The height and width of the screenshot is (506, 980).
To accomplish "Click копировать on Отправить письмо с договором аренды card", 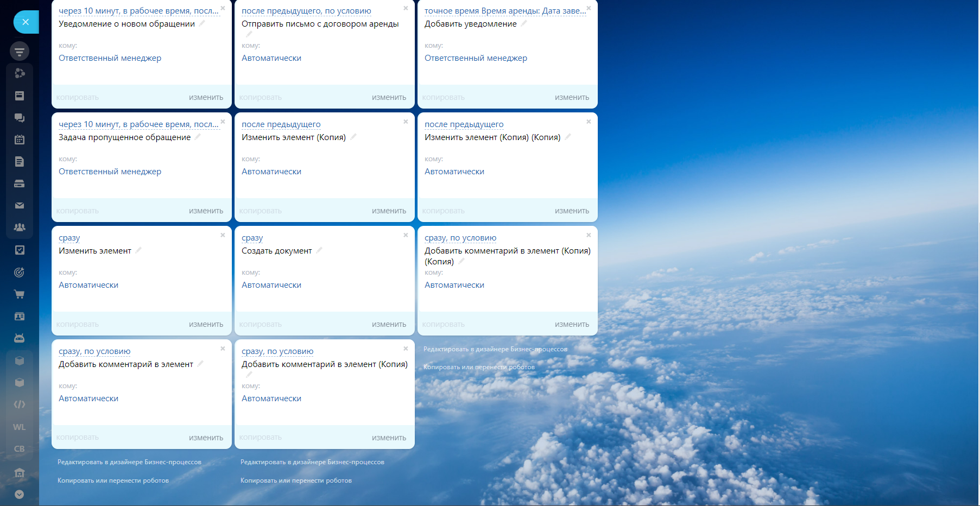I will (261, 98).
